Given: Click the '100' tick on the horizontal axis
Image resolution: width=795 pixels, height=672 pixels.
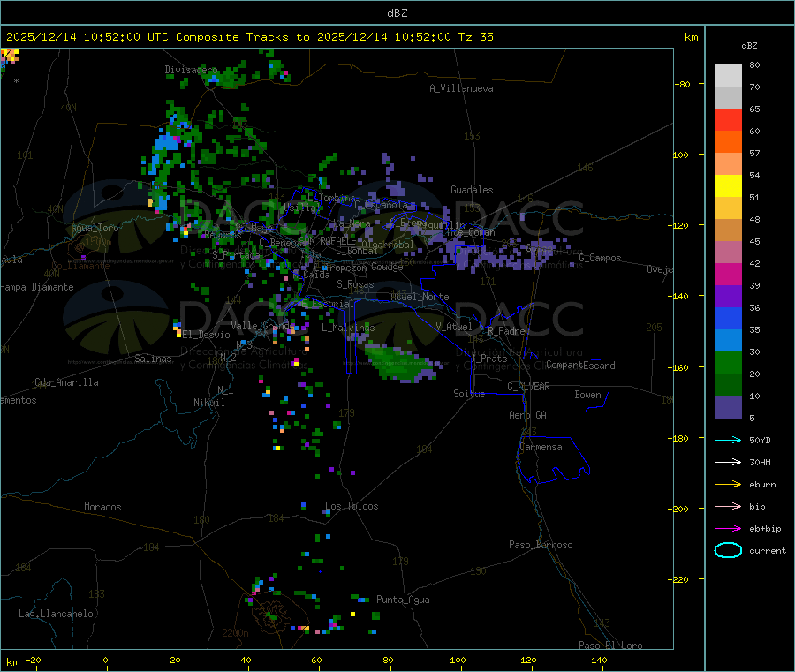Looking at the screenshot, I should 458,660.
